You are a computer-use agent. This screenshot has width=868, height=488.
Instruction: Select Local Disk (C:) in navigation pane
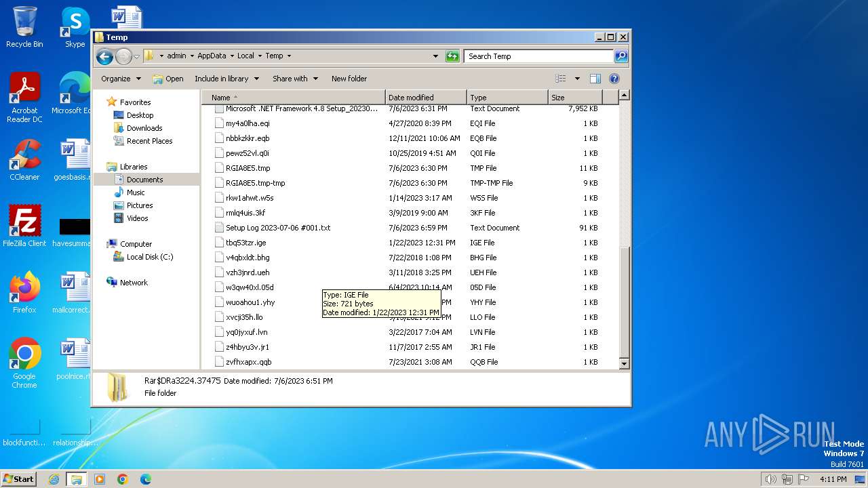pos(150,257)
